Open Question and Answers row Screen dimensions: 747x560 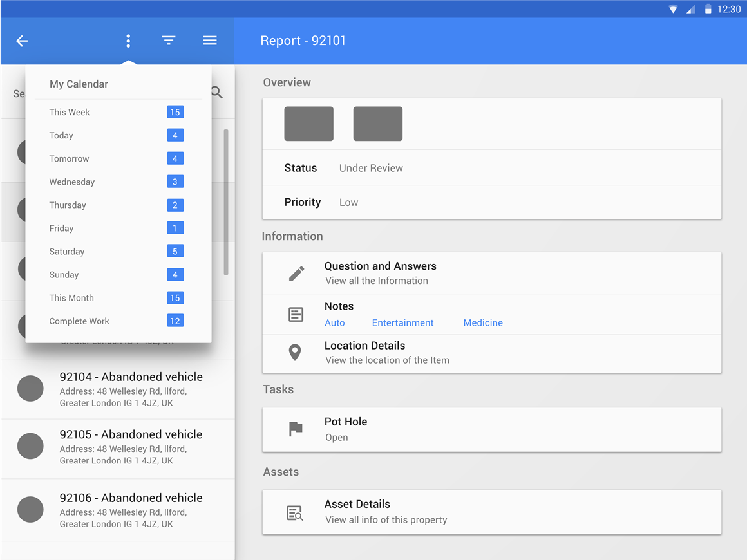point(491,274)
